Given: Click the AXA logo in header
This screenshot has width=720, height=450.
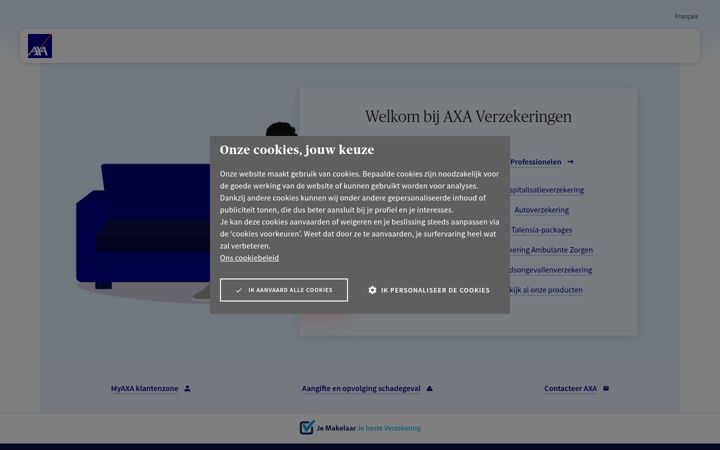Looking at the screenshot, I should click(39, 46).
